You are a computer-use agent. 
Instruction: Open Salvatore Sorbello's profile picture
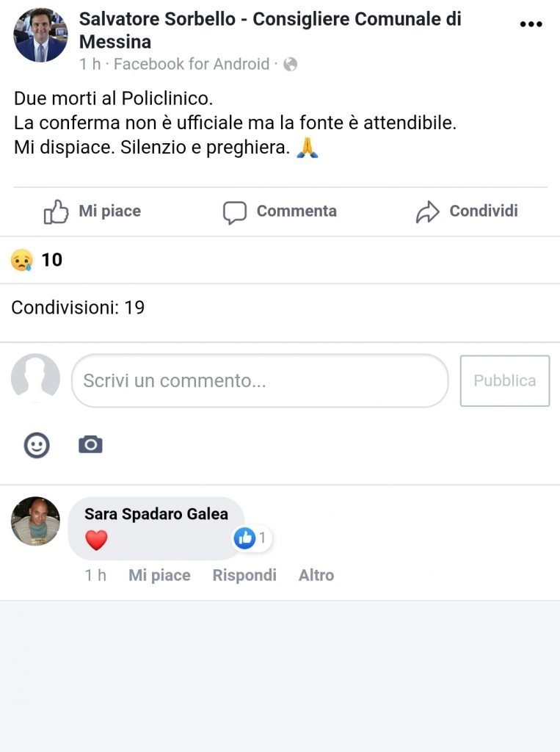coord(40,35)
